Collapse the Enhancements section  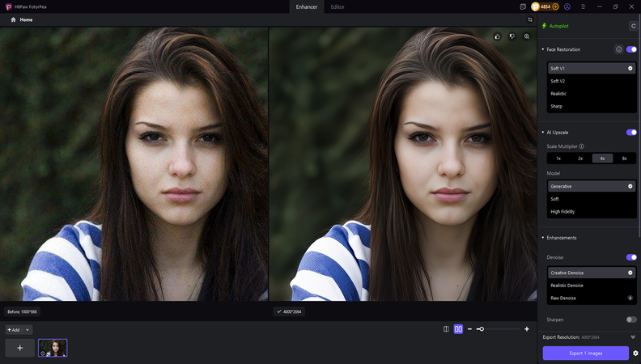pos(543,238)
